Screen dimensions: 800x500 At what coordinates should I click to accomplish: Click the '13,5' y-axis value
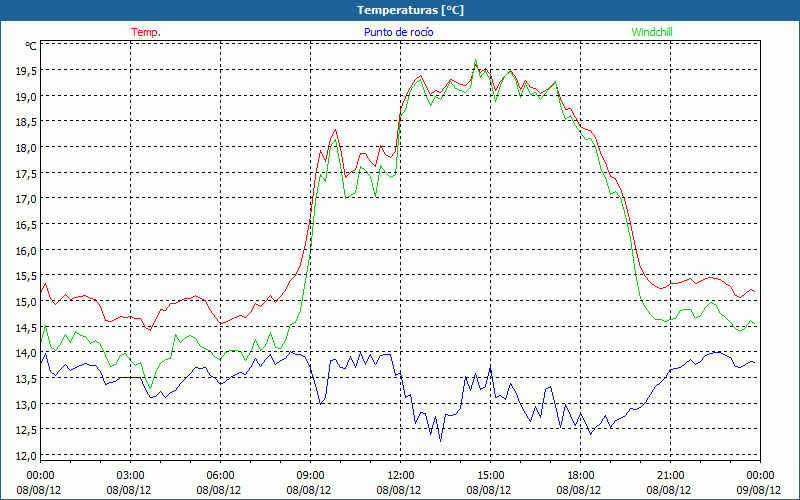tap(26, 379)
